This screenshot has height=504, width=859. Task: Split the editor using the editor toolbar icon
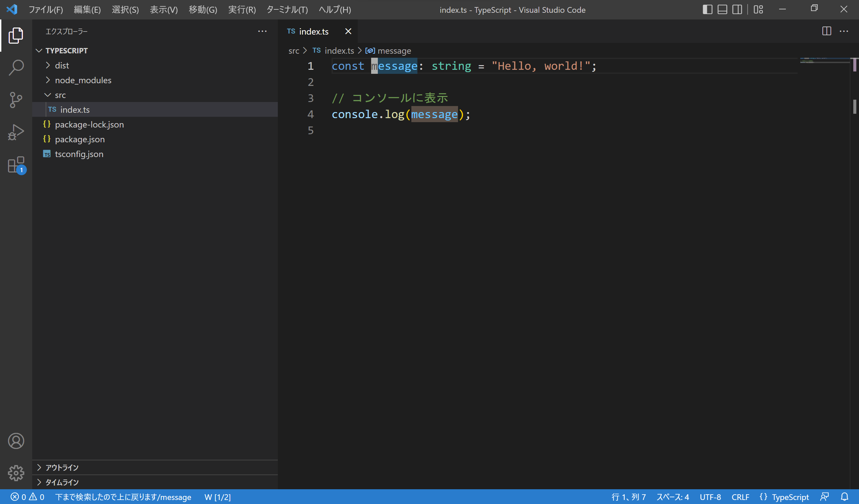click(x=826, y=31)
